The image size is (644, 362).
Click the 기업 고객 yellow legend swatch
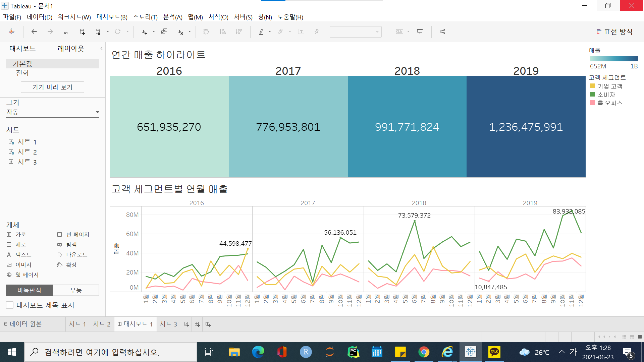(593, 86)
